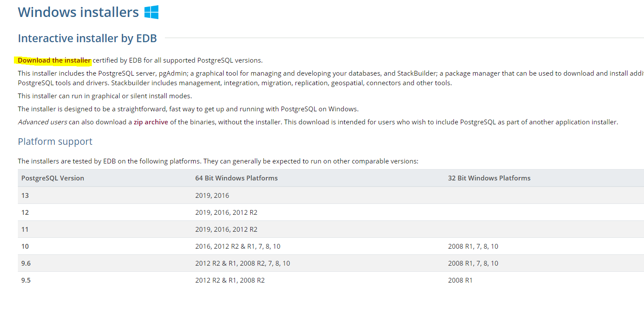
Task: Click the 'installers are tested by EDB' sentence
Action: (x=218, y=161)
